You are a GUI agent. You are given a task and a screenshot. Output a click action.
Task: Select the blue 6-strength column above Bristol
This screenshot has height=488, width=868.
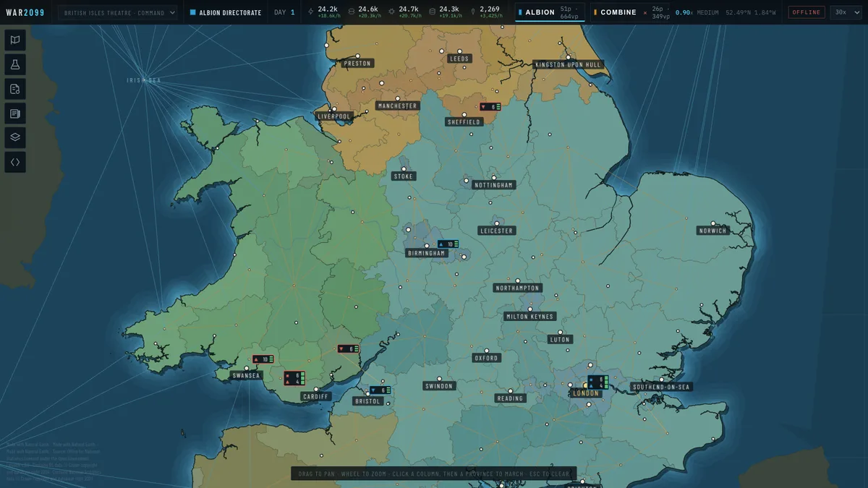380,390
